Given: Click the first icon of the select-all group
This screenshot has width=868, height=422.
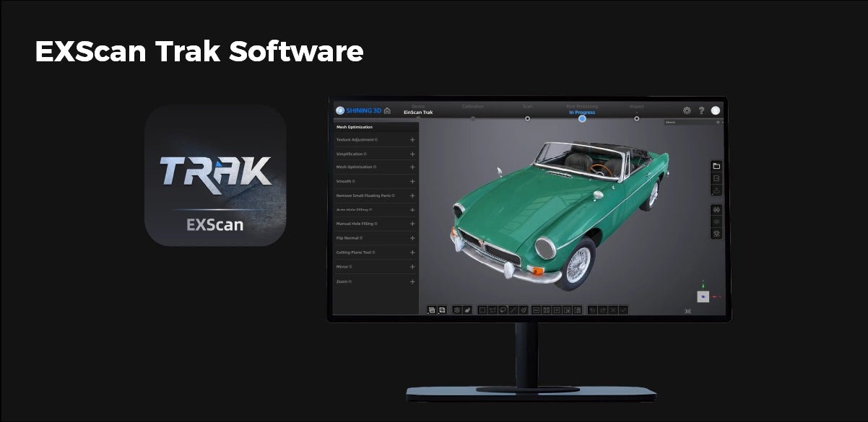Looking at the screenshot, I should pyautogui.click(x=536, y=310).
